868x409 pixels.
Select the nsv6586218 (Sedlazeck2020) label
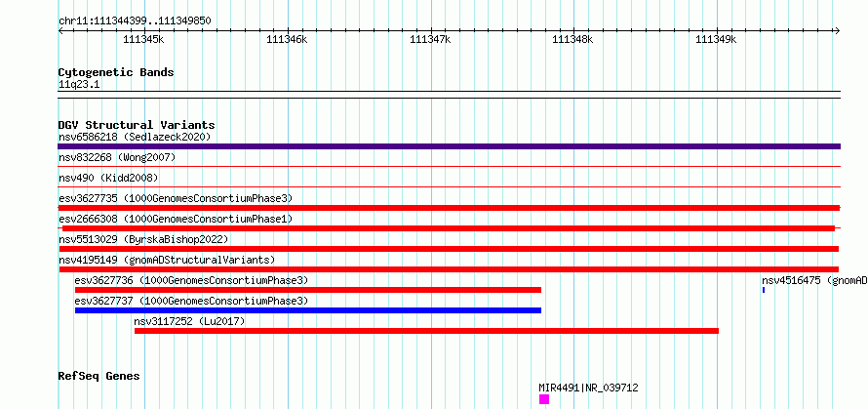[x=135, y=137]
